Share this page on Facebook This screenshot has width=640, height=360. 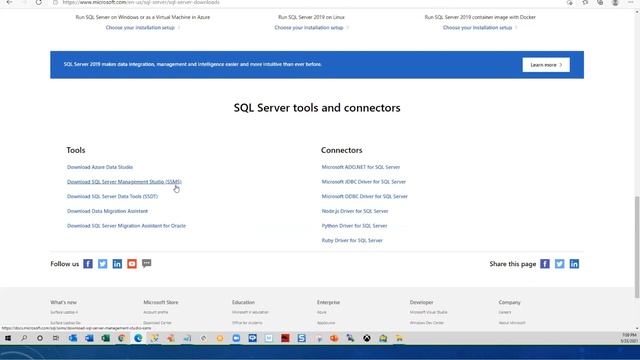pos(545,264)
